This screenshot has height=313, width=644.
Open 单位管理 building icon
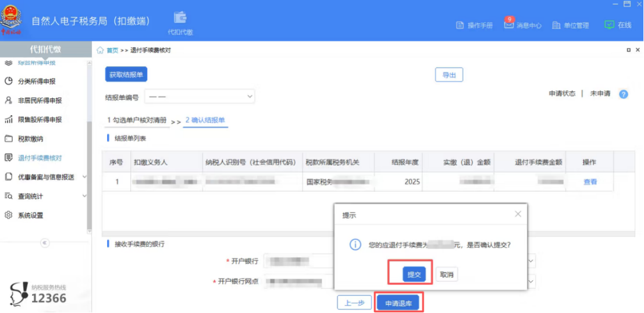click(x=556, y=25)
